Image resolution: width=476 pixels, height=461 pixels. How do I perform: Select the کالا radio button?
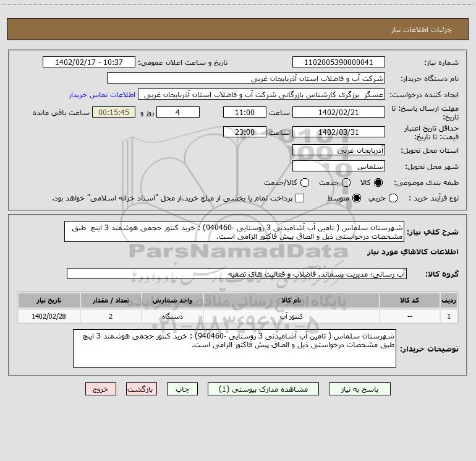click(x=378, y=183)
